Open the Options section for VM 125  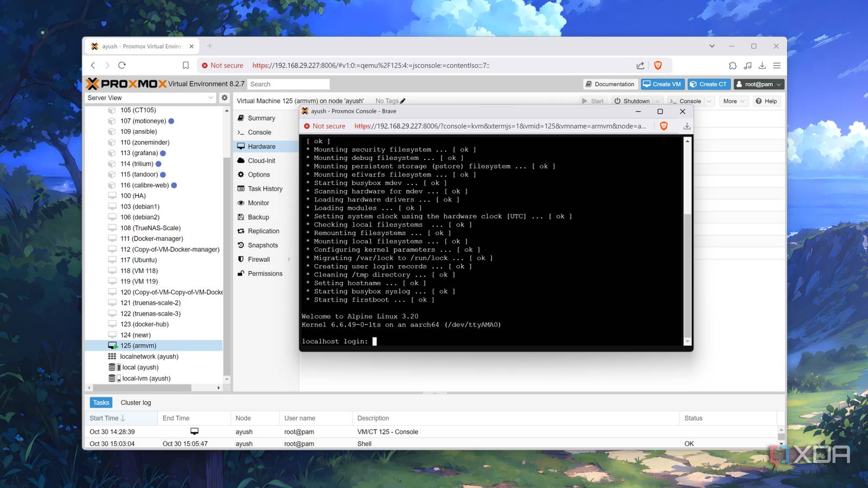260,175
